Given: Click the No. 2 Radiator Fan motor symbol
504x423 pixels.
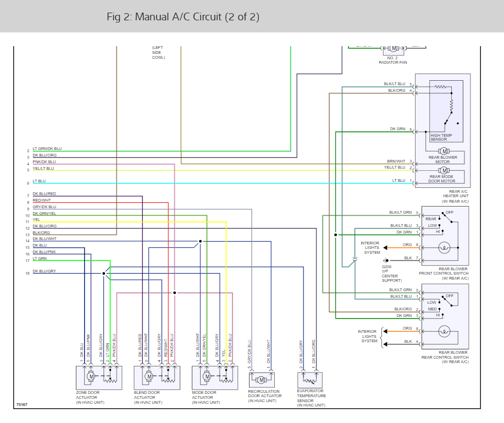Looking at the screenshot, I should tap(394, 48).
